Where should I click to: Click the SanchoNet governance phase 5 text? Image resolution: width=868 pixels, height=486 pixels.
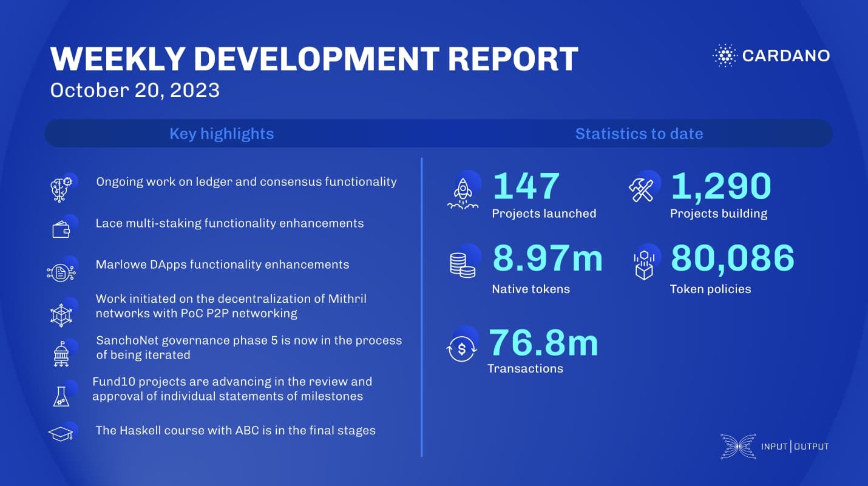click(x=249, y=348)
